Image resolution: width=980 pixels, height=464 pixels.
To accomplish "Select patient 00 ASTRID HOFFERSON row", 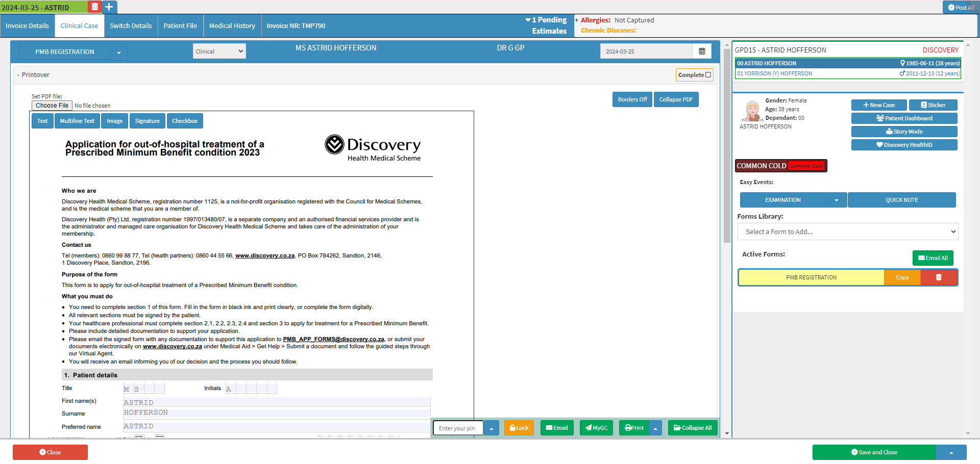I will click(848, 63).
